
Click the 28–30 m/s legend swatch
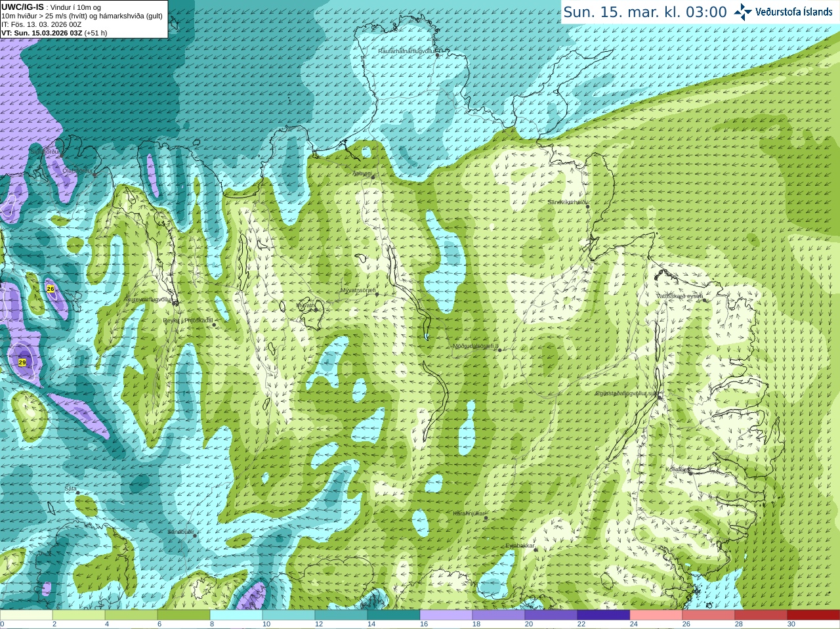[761, 615]
